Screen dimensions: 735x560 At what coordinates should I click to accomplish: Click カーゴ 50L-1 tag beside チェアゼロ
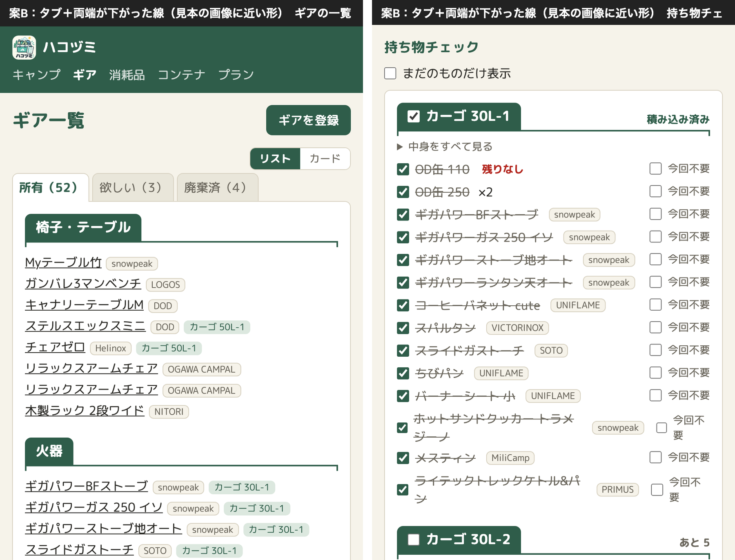coord(169,348)
